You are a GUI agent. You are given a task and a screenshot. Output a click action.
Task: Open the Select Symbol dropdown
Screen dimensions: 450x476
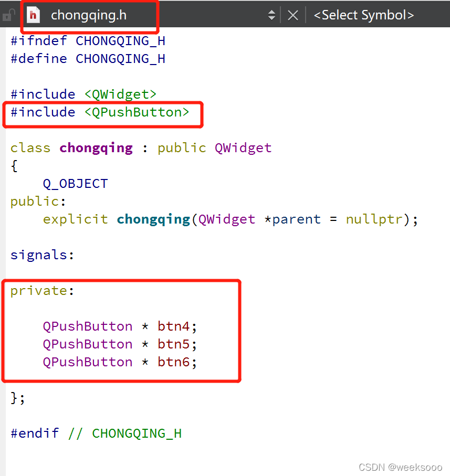point(364,15)
